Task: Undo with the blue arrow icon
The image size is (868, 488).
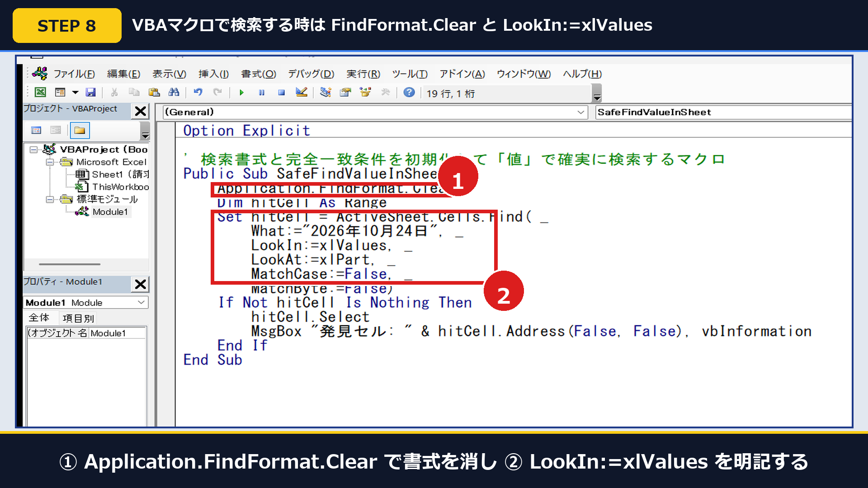Action: coord(198,93)
